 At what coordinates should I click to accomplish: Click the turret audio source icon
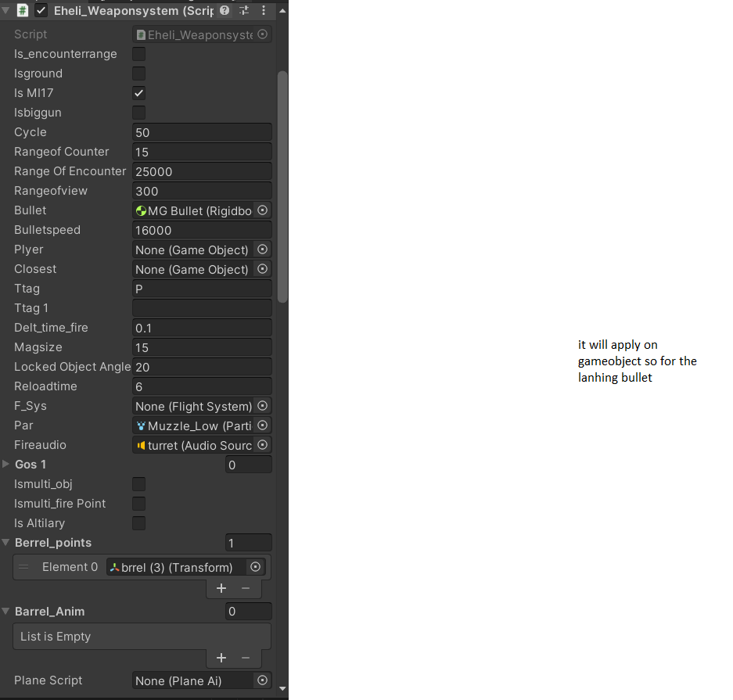pos(141,445)
